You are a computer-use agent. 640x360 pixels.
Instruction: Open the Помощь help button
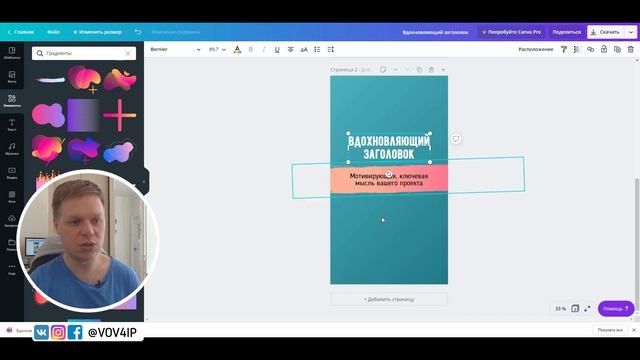pyautogui.click(x=616, y=309)
